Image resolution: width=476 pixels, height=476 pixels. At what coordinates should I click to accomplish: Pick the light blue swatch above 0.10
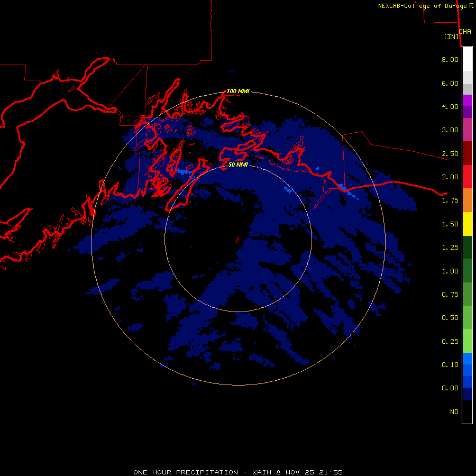click(467, 359)
